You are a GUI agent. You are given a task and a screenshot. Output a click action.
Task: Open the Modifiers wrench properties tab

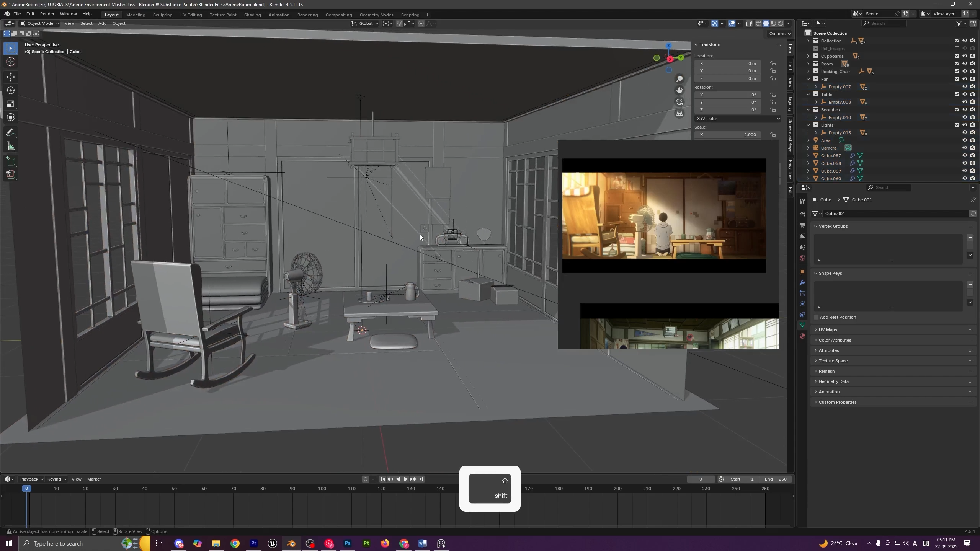coord(803,283)
